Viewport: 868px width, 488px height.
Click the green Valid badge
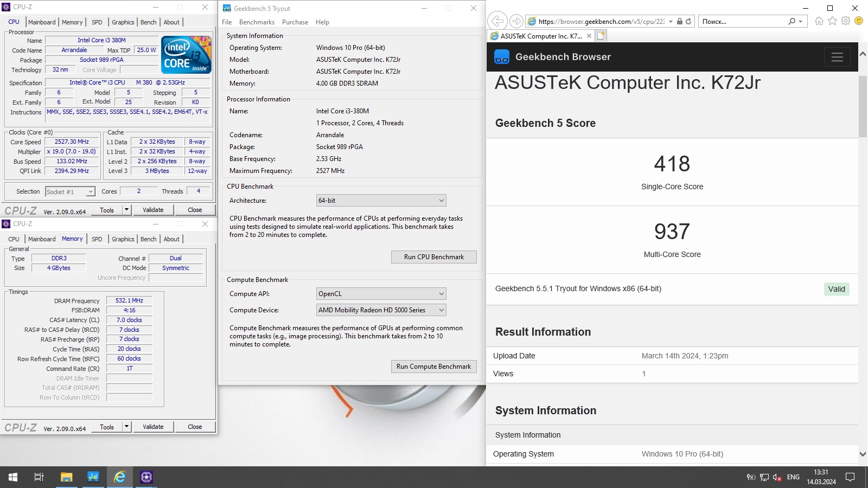(837, 289)
